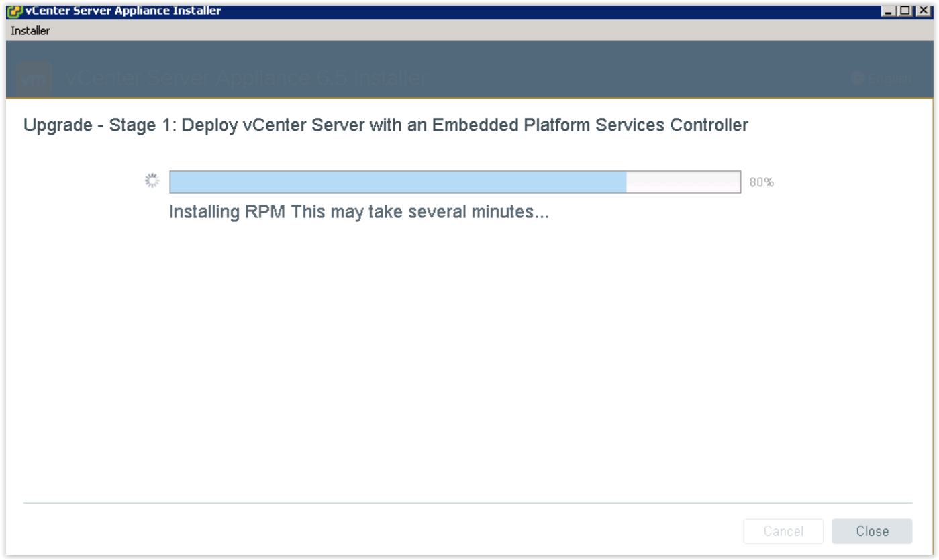Click the greyed-out Cancel button
Image resolution: width=939 pixels, height=560 pixels.
pyautogui.click(x=783, y=531)
